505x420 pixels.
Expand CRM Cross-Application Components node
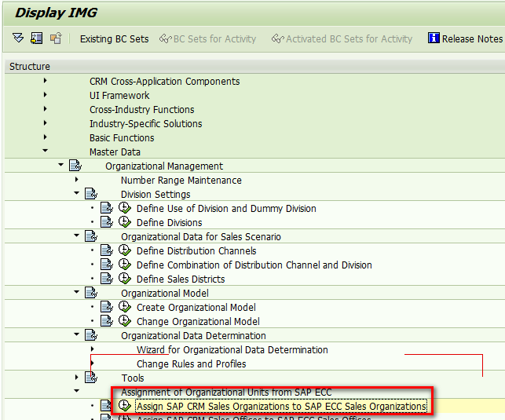click(x=45, y=80)
